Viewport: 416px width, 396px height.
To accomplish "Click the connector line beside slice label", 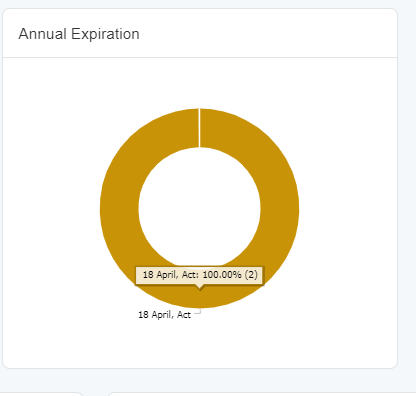I will [198, 312].
